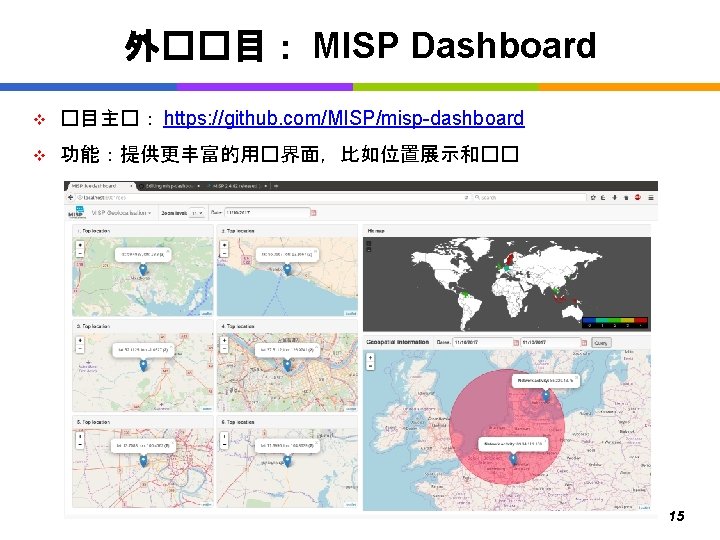Close the coordinate popup on 1. Top location map
Screen dimensions: 720x540
point(168,251)
